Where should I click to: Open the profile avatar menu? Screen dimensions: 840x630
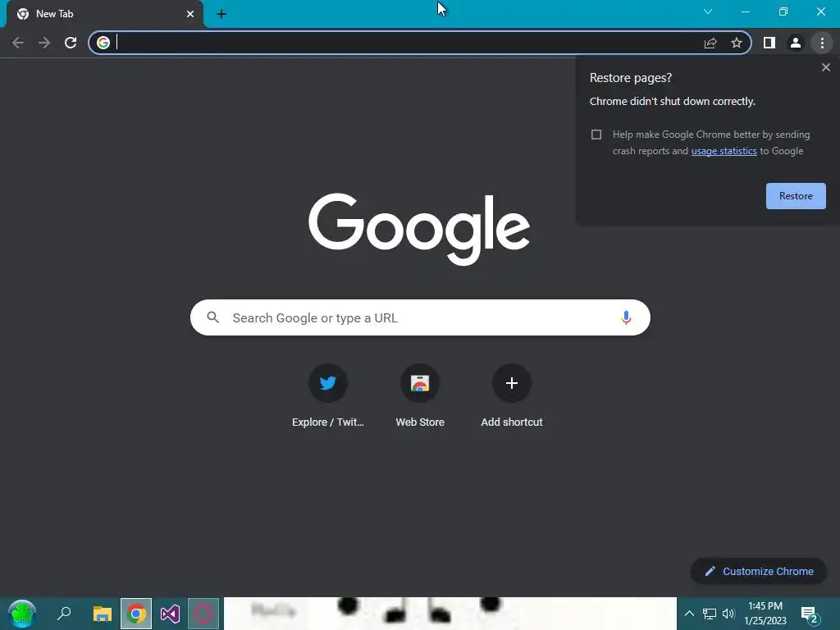(x=796, y=43)
